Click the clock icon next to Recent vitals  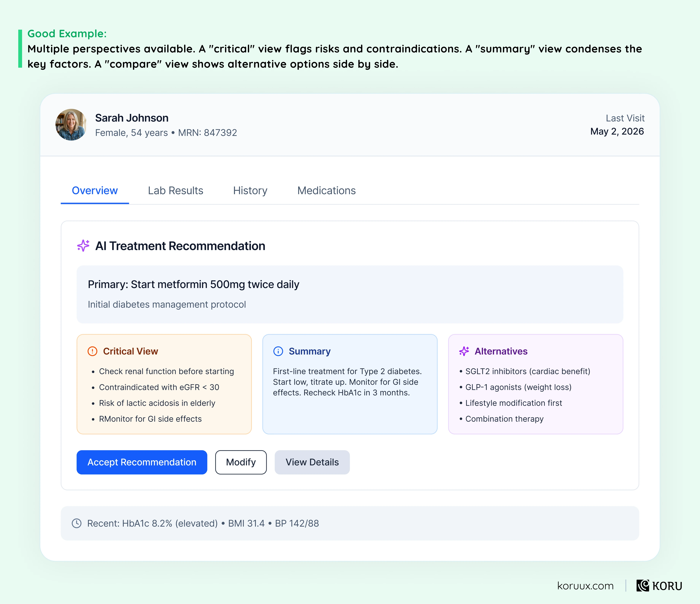point(77,523)
